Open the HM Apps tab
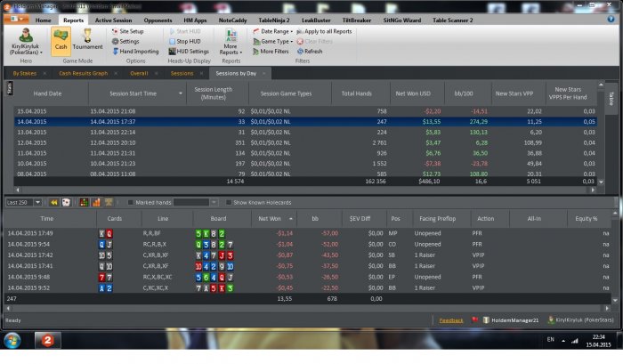The height and width of the screenshot is (364, 623). pyautogui.click(x=195, y=20)
